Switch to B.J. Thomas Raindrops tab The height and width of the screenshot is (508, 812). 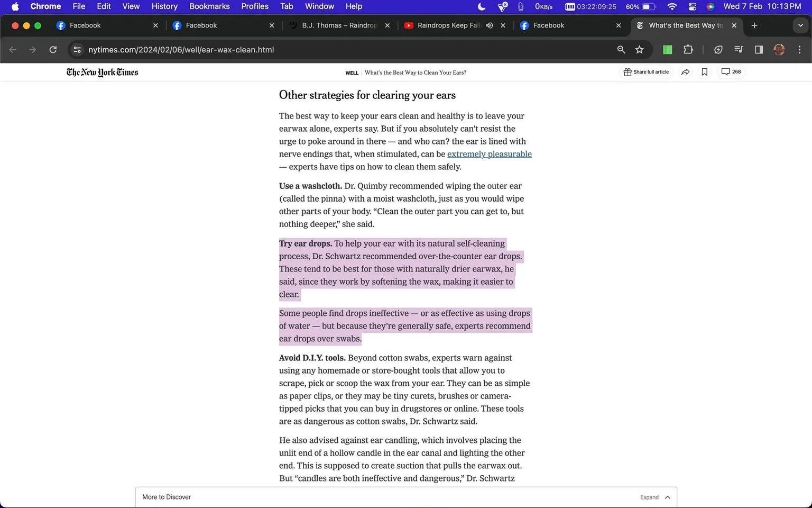tap(339, 25)
